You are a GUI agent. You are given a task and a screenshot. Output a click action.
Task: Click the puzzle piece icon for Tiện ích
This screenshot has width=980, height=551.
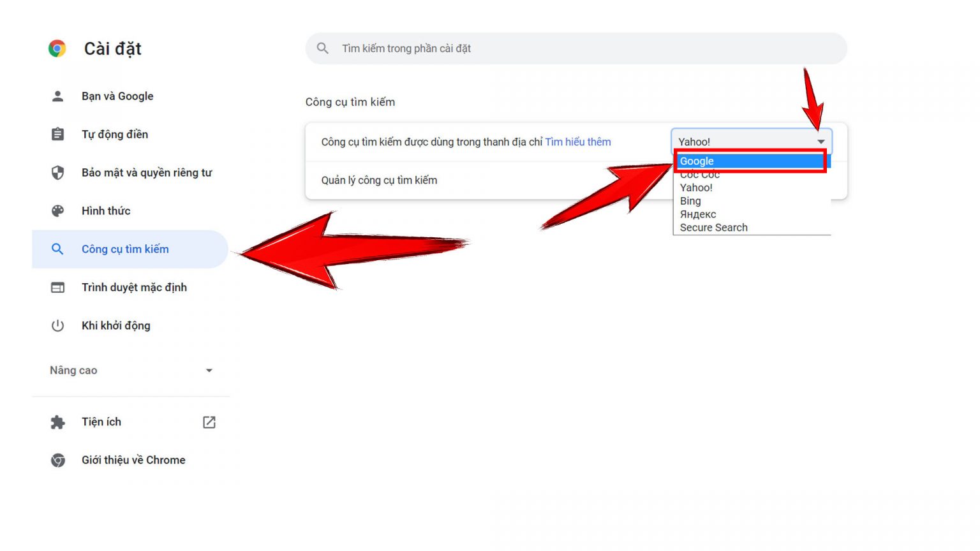pos(57,422)
